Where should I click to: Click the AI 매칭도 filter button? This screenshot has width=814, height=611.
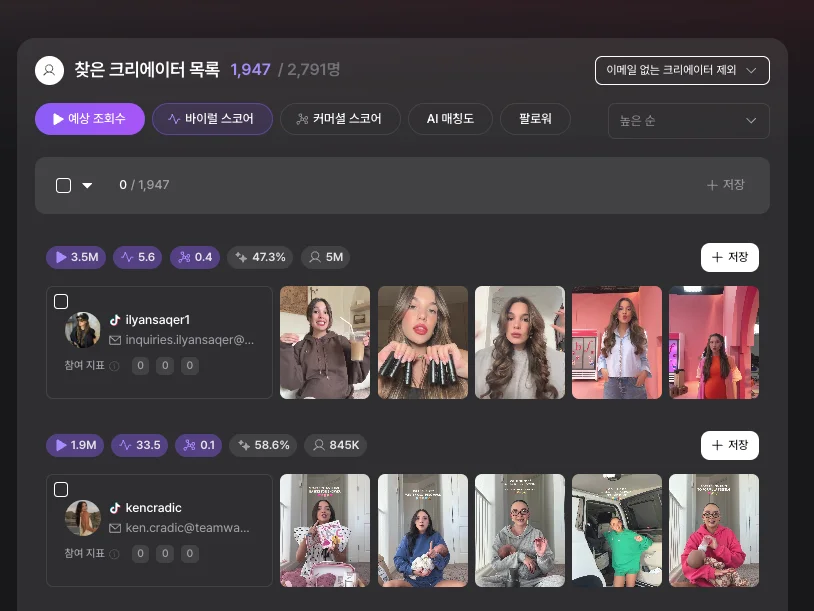point(448,118)
